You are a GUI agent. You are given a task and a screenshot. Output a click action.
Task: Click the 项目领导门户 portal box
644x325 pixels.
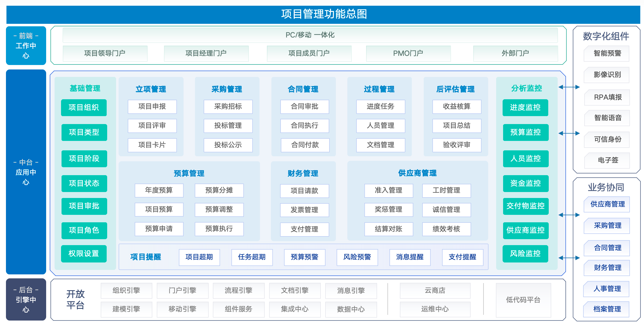(105, 53)
